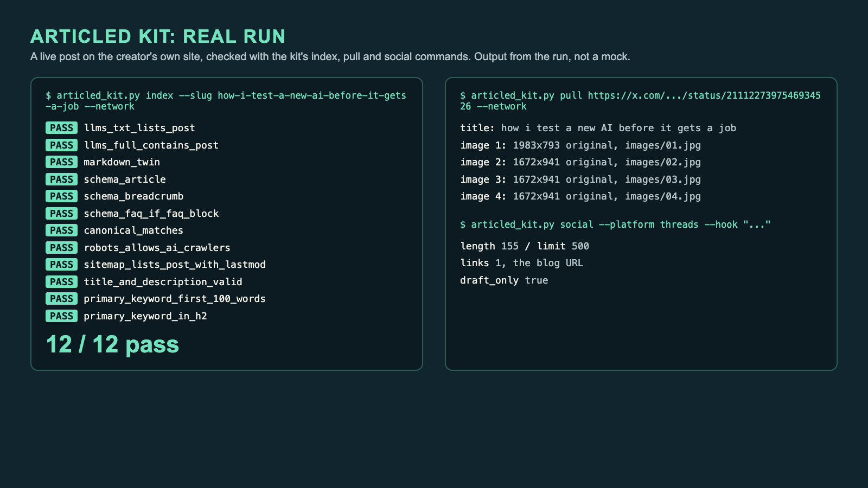Click the 'image 2' line with images/02.jpg
Viewport: 868px width, 488px height.
click(580, 162)
